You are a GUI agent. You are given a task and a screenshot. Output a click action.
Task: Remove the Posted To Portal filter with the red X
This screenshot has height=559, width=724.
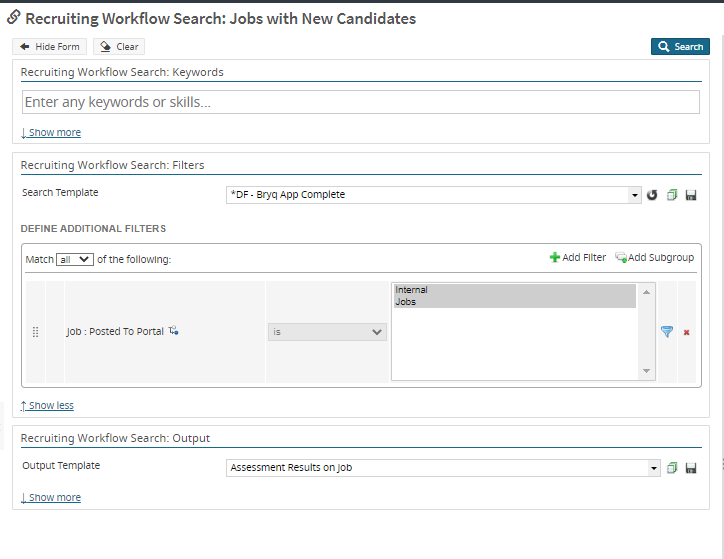pos(687,332)
